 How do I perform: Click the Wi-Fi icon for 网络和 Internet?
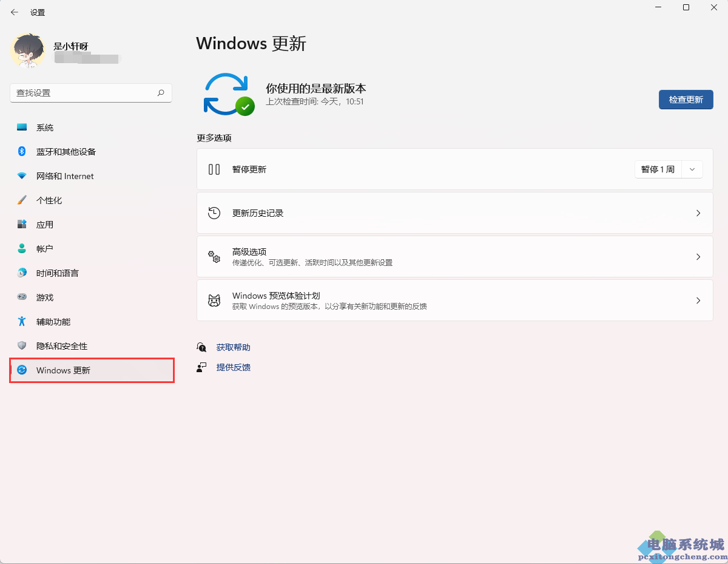[x=22, y=176]
